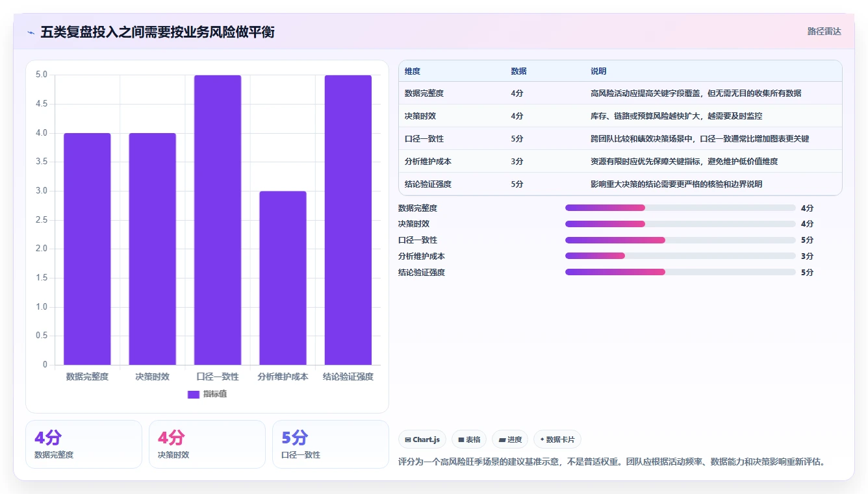Select the 数据卡片 chip
This screenshot has height=494, width=868.
tap(557, 439)
